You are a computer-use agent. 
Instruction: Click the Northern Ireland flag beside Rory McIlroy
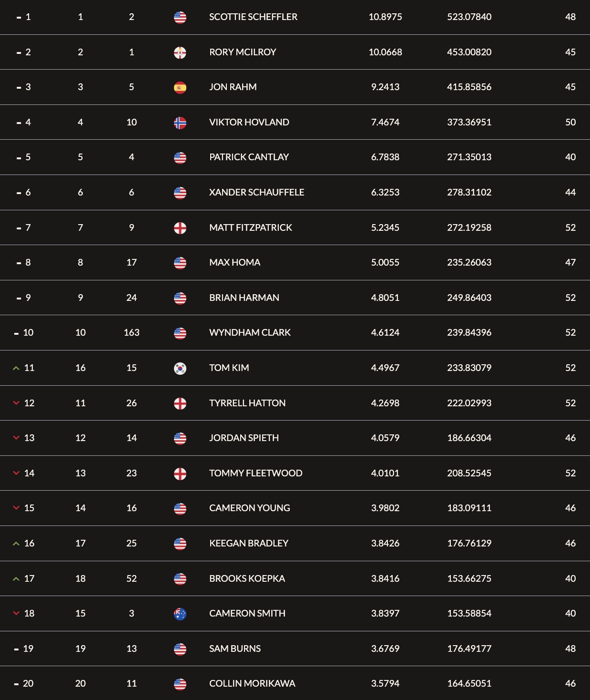coord(180,52)
